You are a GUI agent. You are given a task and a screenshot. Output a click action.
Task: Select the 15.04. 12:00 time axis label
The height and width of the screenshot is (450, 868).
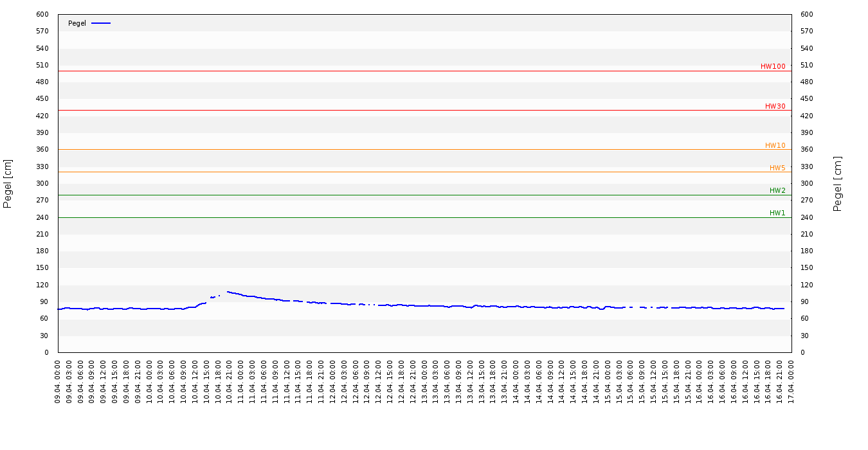click(x=654, y=382)
